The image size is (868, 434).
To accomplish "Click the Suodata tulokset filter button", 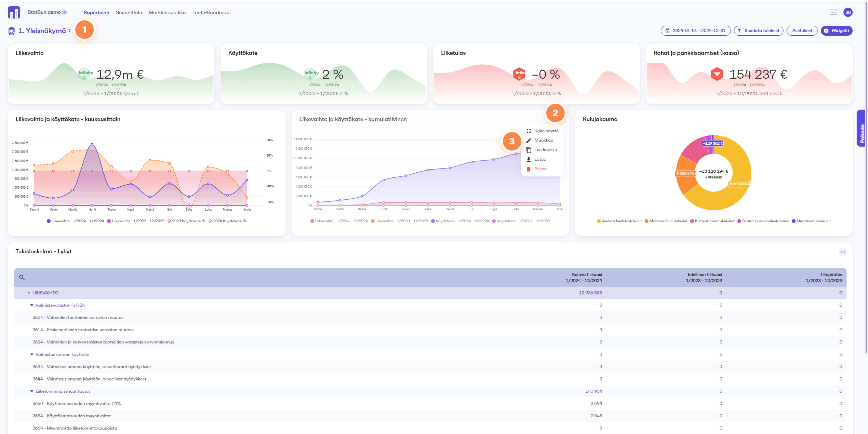I will point(758,31).
